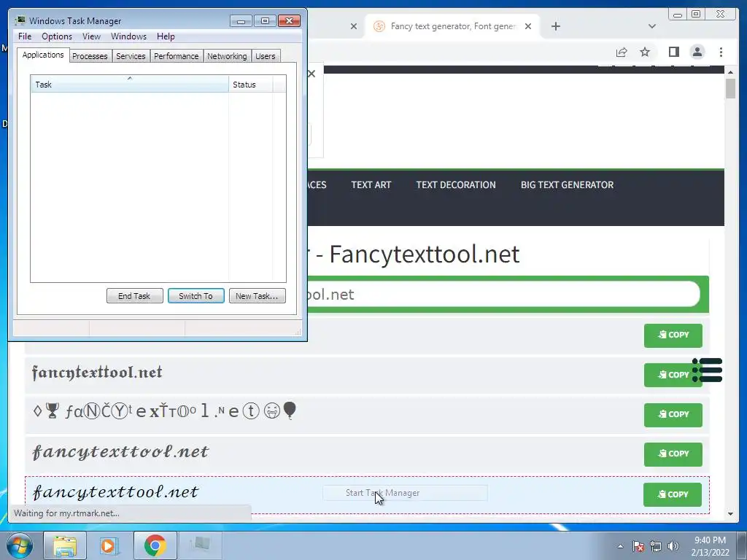The height and width of the screenshot is (560, 747).
Task: Click the Start Task Manager item
Action: pos(405,493)
